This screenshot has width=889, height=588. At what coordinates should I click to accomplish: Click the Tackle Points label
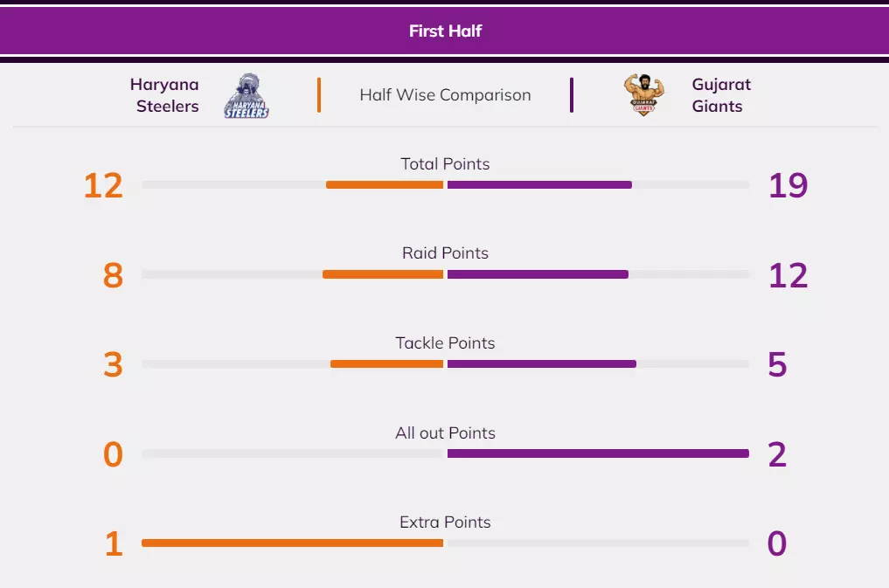tap(445, 343)
